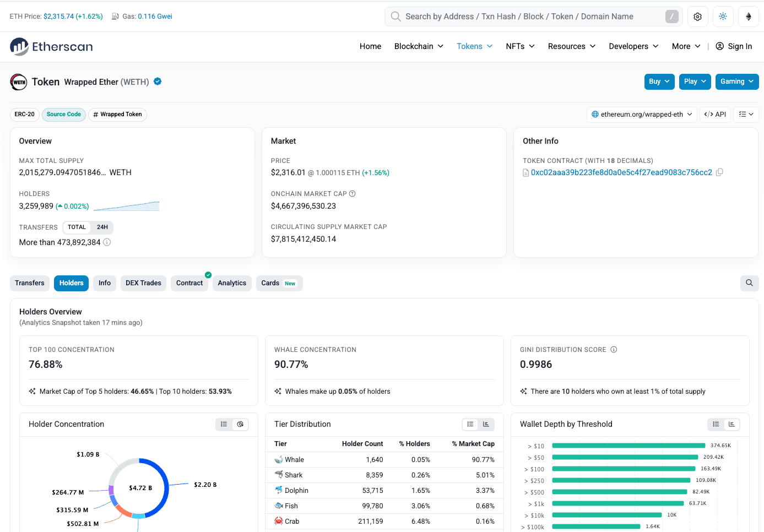
Task: Expand the Buy dropdown button
Action: (x=659, y=82)
